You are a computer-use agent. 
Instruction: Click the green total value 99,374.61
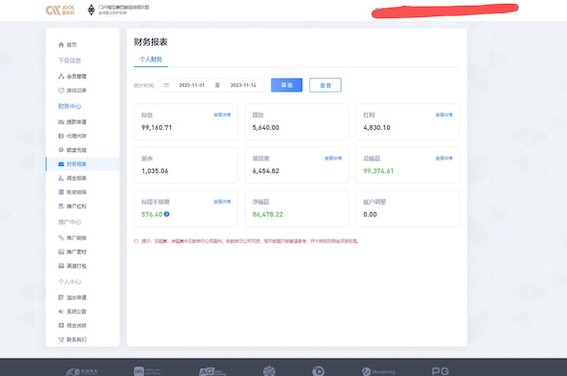point(379,171)
